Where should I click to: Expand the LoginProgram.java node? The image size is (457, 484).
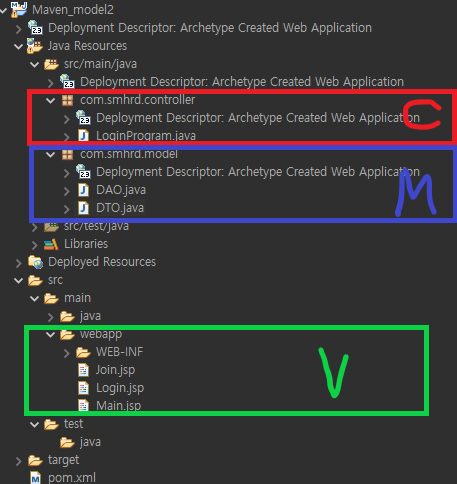point(67,137)
